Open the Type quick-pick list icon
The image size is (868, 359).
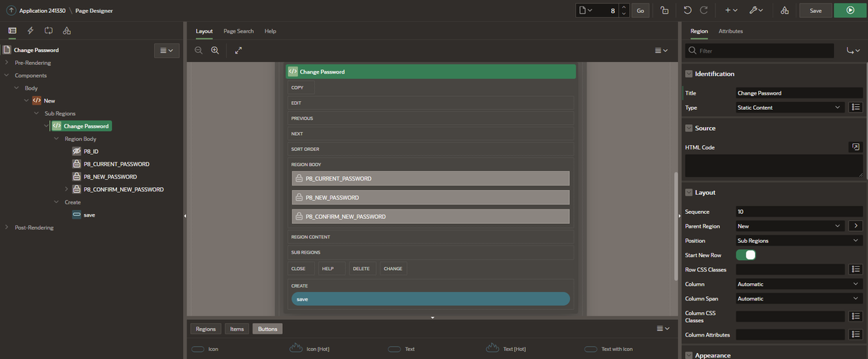856,107
